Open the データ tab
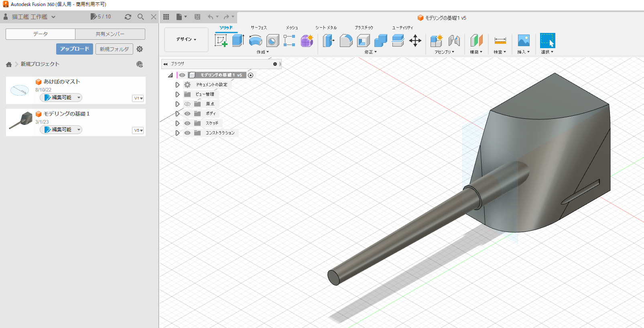644x328 pixels. 41,34
